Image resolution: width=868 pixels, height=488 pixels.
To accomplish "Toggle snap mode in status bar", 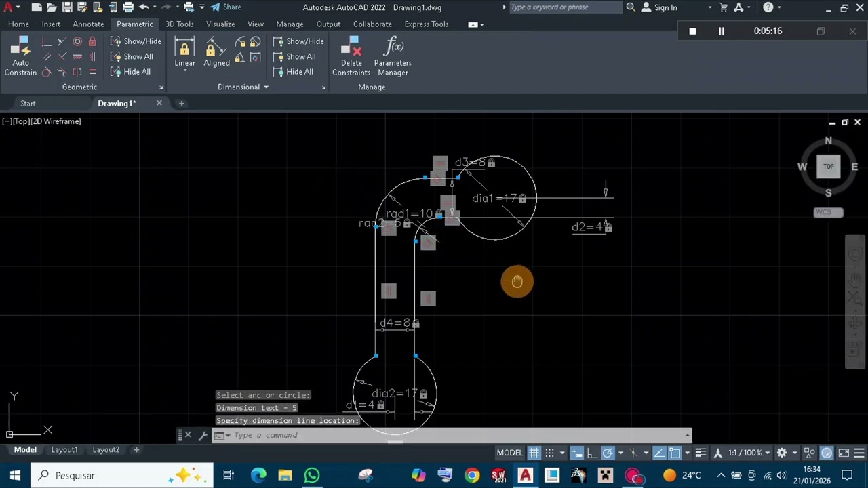I will tap(550, 453).
